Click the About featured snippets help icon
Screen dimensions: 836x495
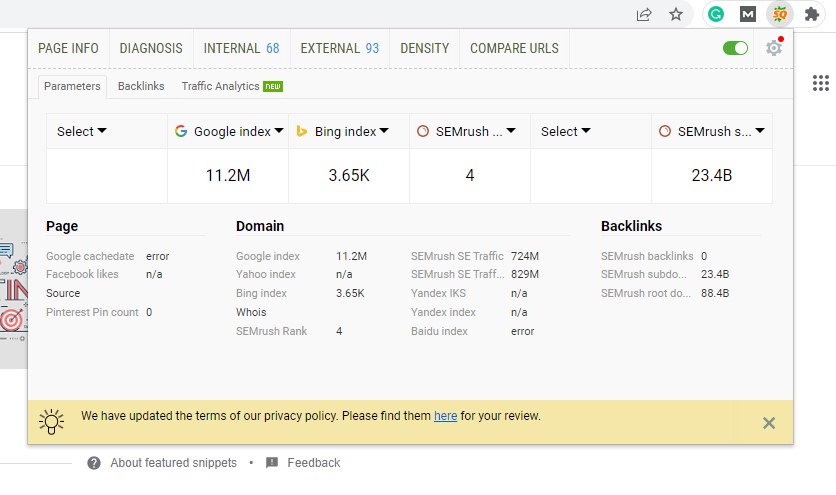(94, 463)
